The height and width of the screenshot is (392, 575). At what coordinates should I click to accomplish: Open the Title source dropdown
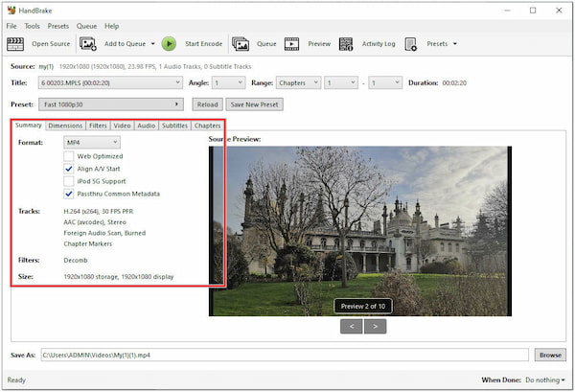click(110, 83)
